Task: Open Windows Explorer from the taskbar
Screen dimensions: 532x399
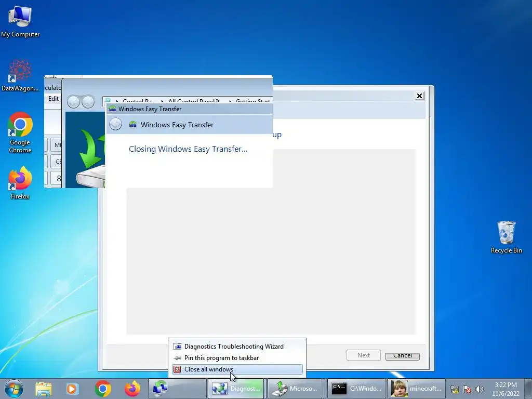Action: point(44,389)
